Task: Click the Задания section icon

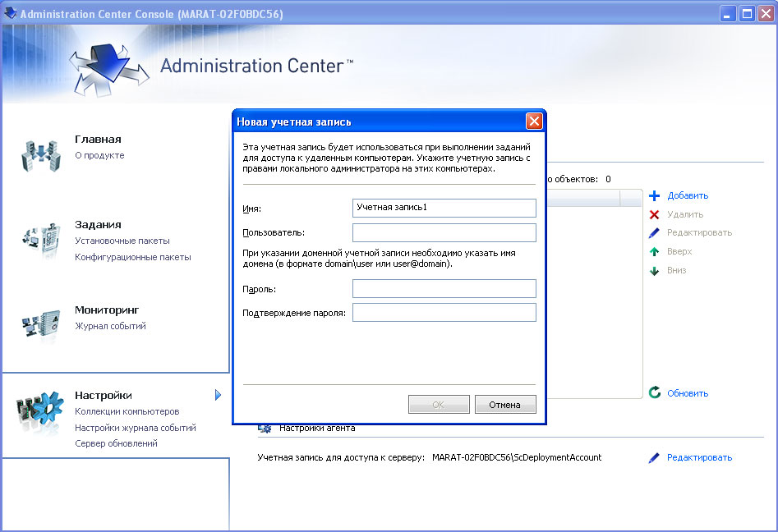Action: (x=42, y=240)
